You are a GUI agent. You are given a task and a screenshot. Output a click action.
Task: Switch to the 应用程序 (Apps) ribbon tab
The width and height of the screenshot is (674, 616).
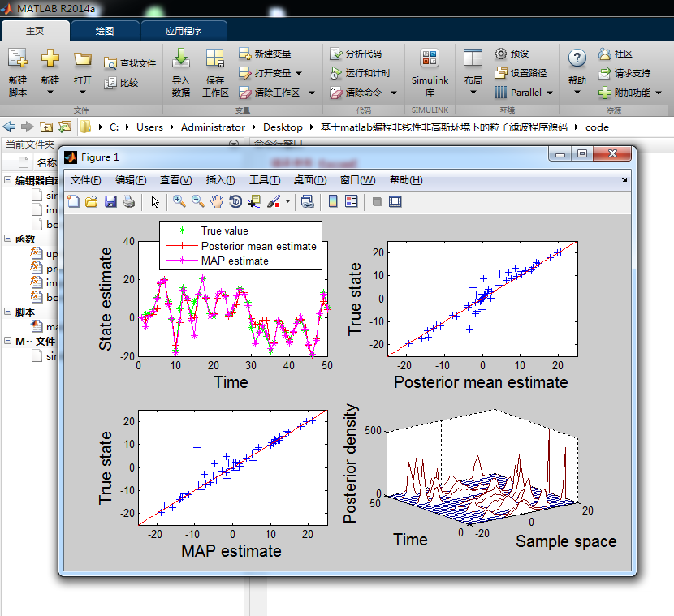click(x=184, y=31)
